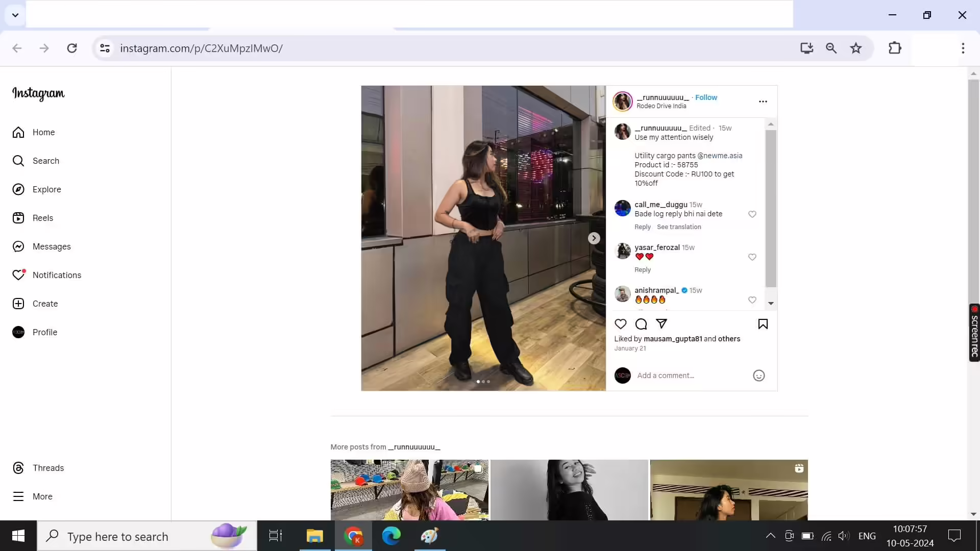Click the comments scrollbar thumb
980x551 pixels.
pos(771,209)
